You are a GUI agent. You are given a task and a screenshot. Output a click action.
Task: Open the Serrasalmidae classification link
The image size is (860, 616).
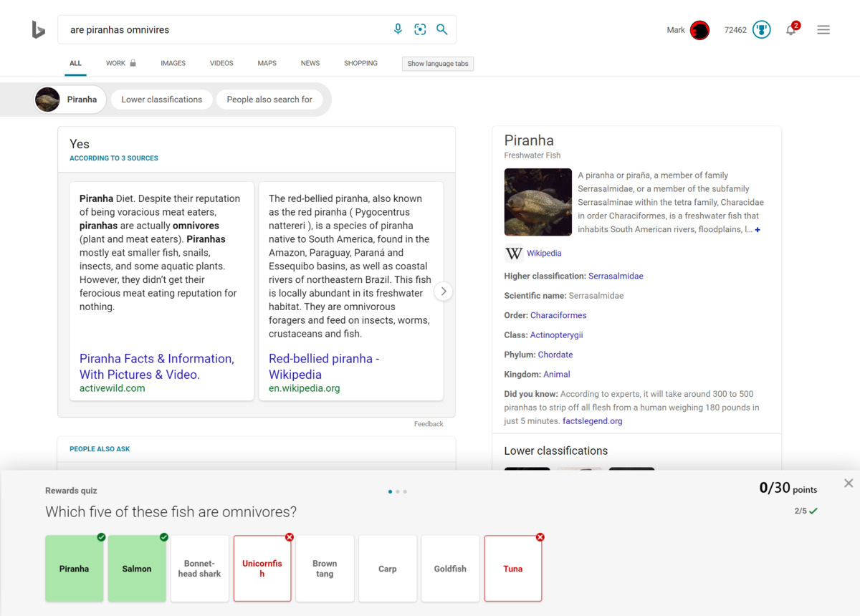pyautogui.click(x=616, y=276)
